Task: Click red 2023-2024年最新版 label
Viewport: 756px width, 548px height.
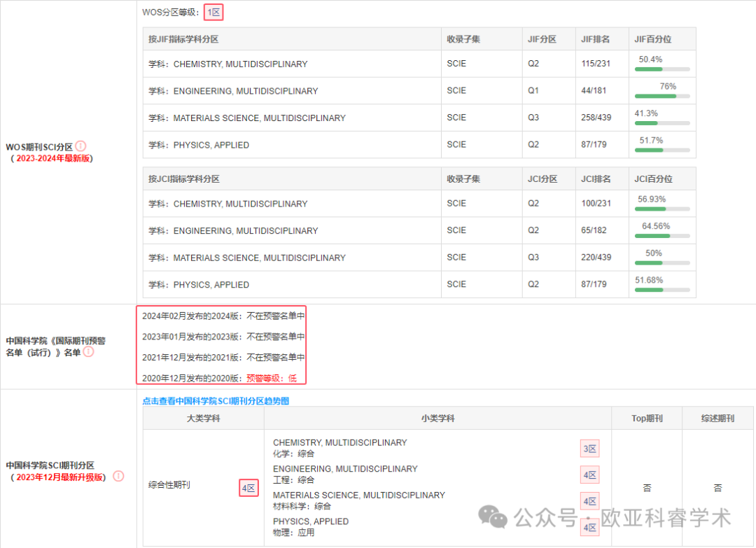Action: tap(53, 159)
